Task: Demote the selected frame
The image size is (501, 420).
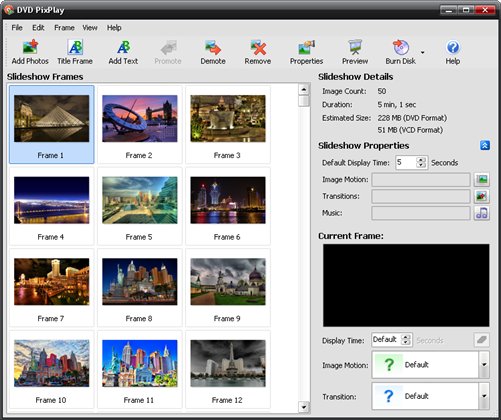Action: tap(213, 52)
